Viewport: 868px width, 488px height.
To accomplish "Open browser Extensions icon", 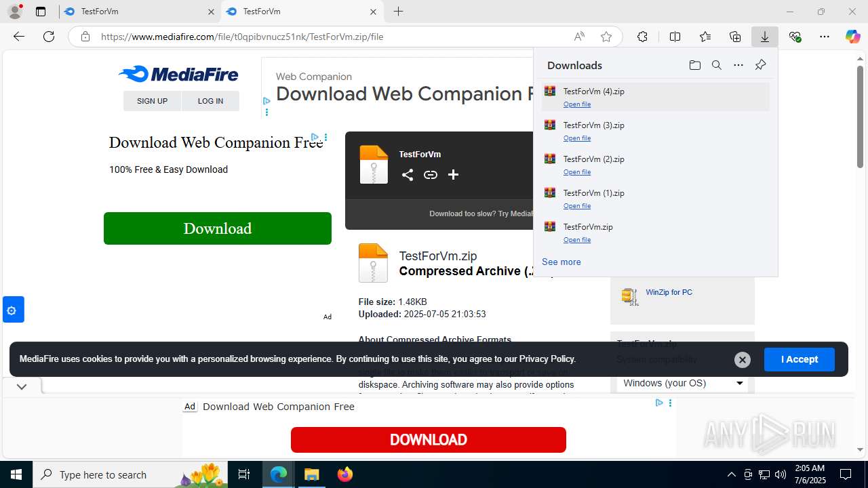I will (x=642, y=37).
